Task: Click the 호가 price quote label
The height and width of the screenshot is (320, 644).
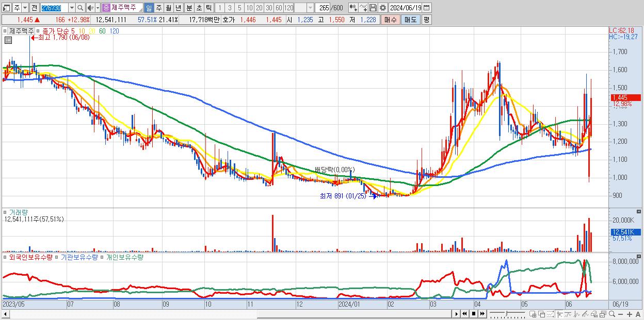Action: (228, 20)
